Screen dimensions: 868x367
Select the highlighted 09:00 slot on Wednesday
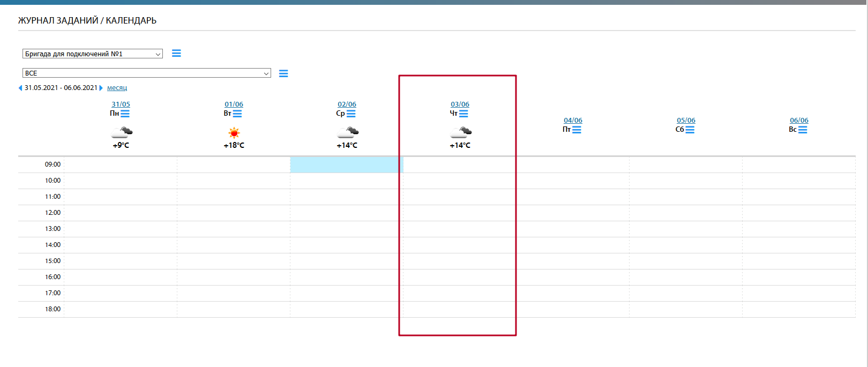point(347,165)
